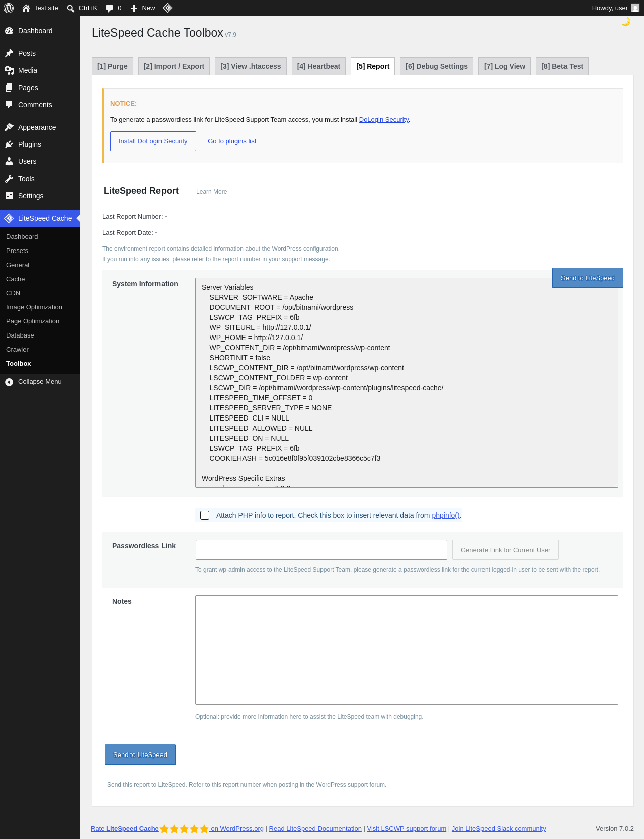644x839 pixels.
Task: Click the Media icon in sidebar
Action: (x=9, y=70)
